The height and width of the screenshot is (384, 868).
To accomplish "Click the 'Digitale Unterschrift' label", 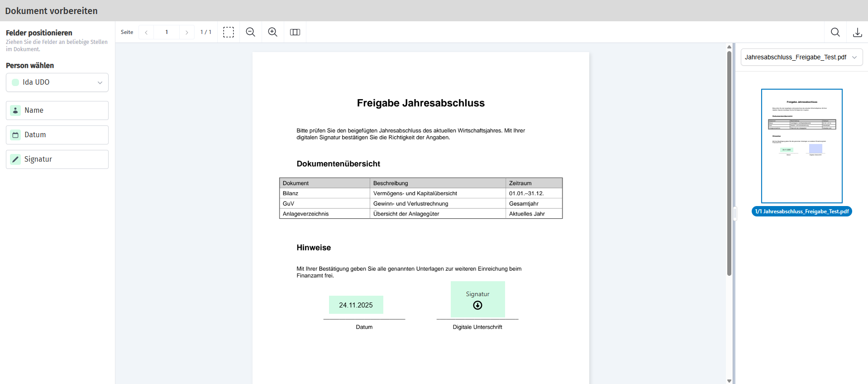I will 477,327.
